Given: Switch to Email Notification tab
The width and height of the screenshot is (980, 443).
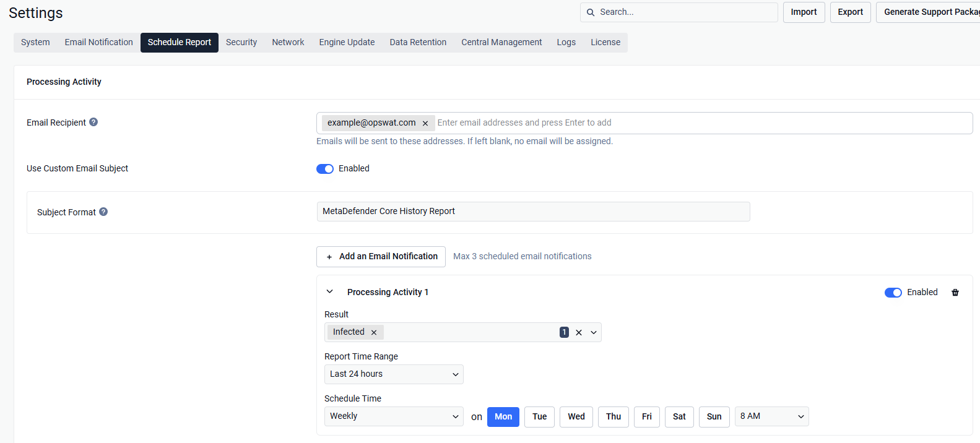Looking at the screenshot, I should [99, 43].
